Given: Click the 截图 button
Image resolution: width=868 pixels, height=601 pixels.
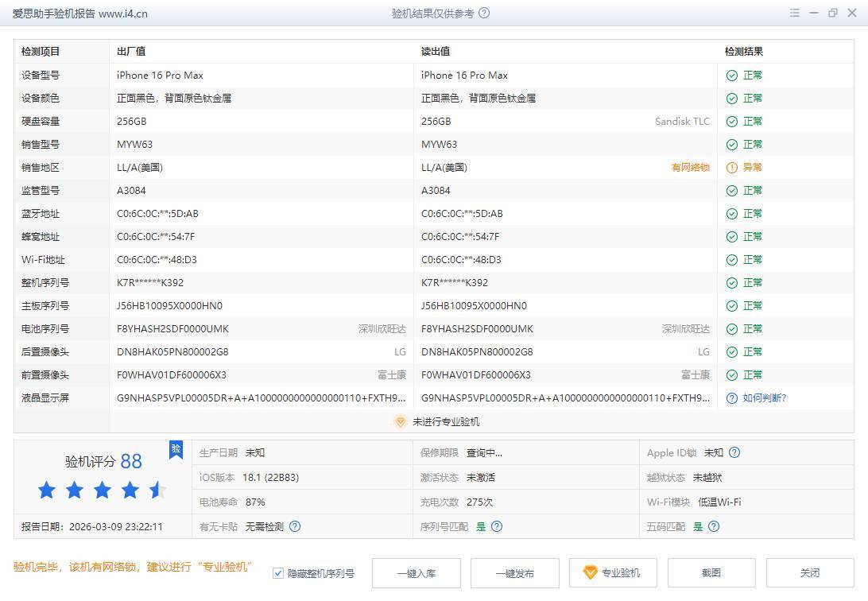Looking at the screenshot, I should (711, 573).
